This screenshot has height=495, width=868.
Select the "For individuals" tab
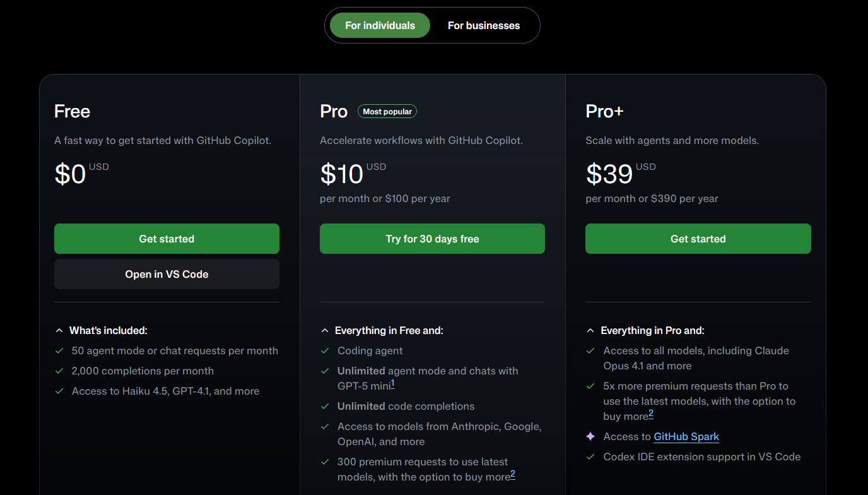coord(379,25)
